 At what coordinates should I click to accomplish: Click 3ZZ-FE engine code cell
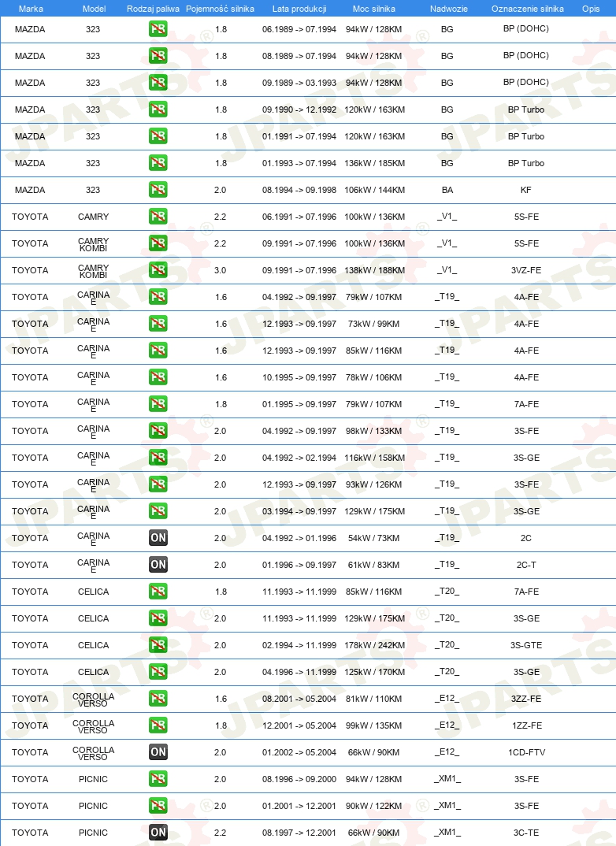click(526, 699)
